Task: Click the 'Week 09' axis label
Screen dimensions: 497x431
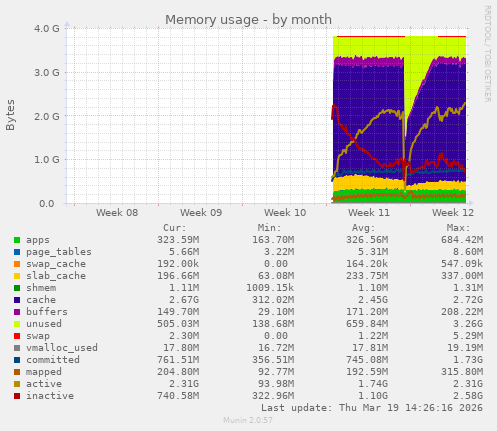Action: (x=201, y=213)
